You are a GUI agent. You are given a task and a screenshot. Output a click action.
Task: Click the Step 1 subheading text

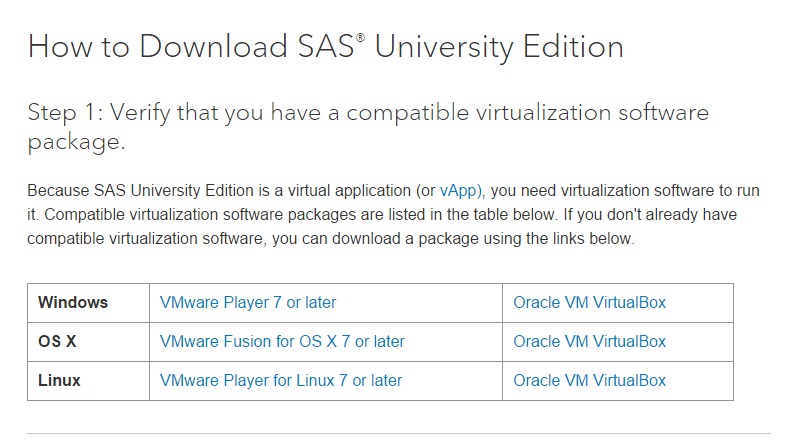367,112
